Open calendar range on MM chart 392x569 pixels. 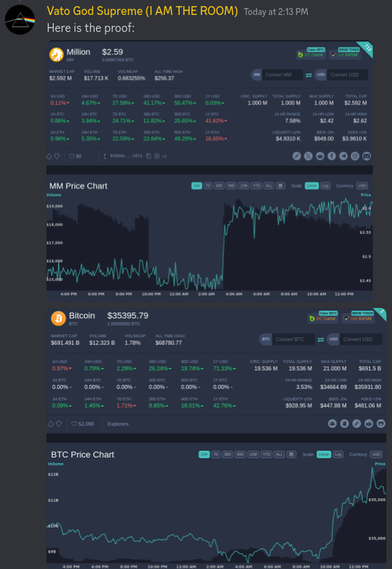[x=280, y=186]
